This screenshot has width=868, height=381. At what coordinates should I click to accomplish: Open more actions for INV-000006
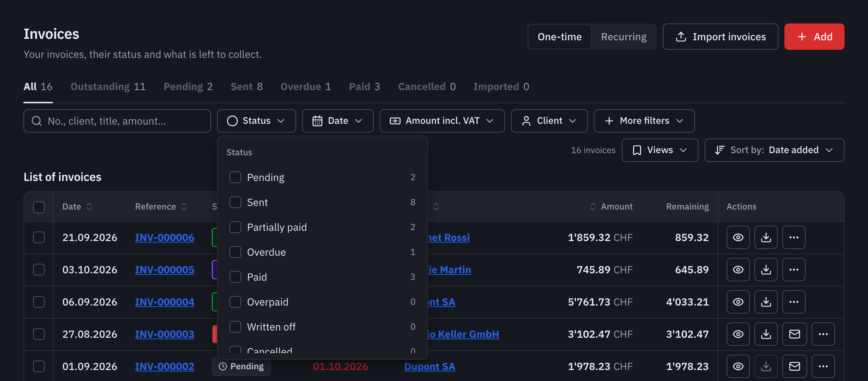tap(794, 237)
